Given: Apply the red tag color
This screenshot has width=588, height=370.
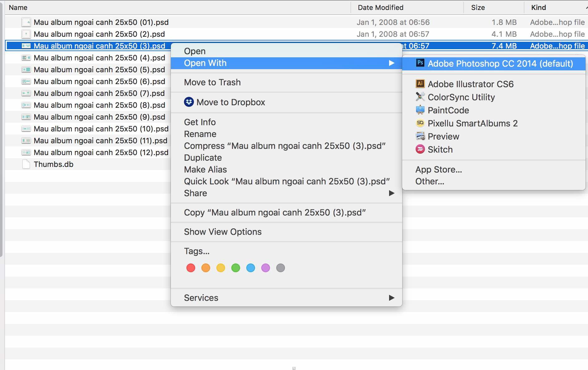Looking at the screenshot, I should click(x=191, y=268).
